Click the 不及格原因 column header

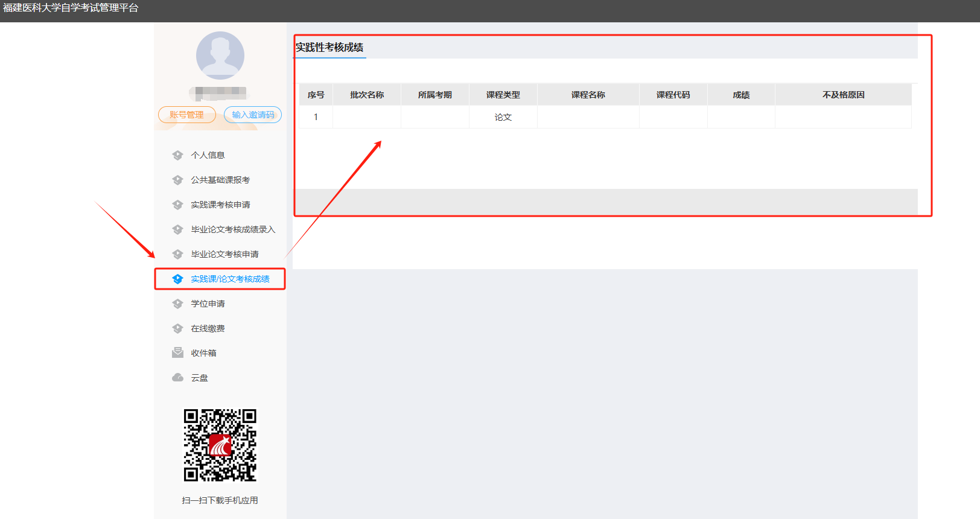(843, 95)
